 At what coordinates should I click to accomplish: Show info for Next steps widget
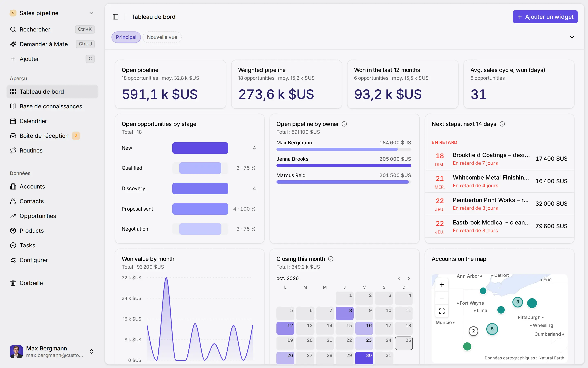pyautogui.click(x=502, y=124)
